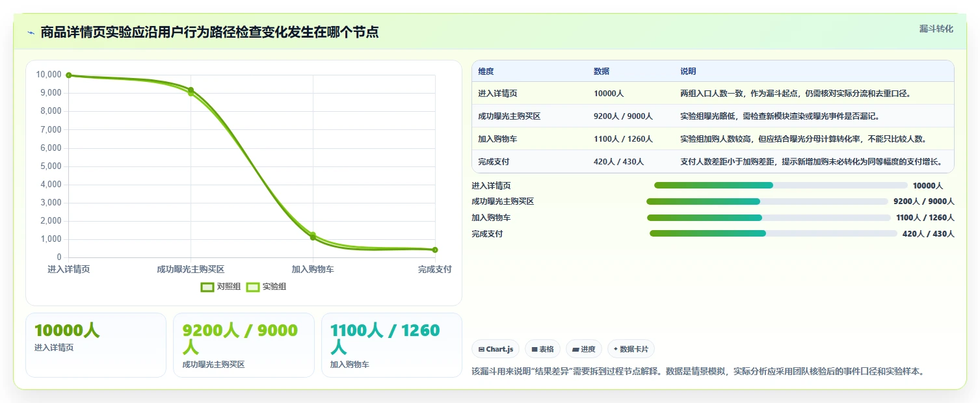Open the Chart.js chip
The width and height of the screenshot is (980, 403).
click(x=496, y=349)
